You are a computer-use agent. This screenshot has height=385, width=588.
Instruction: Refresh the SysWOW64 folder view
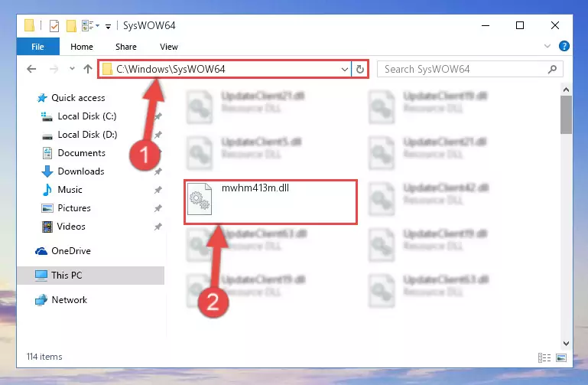tap(360, 69)
